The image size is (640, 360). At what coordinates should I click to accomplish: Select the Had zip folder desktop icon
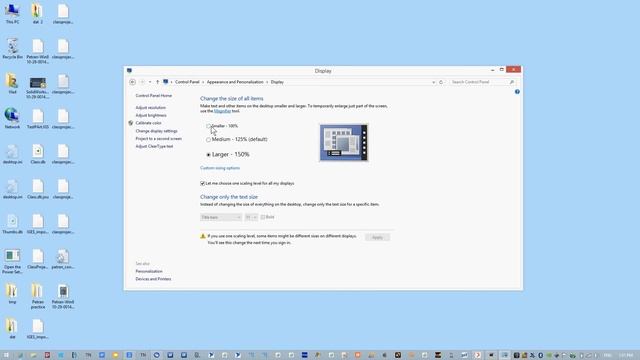coord(12,84)
